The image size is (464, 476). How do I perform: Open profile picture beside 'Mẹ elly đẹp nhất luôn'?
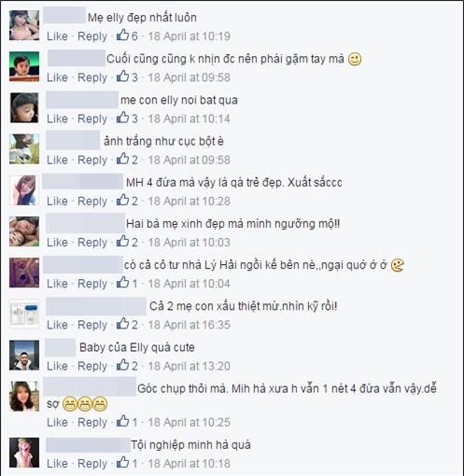[x=24, y=25]
